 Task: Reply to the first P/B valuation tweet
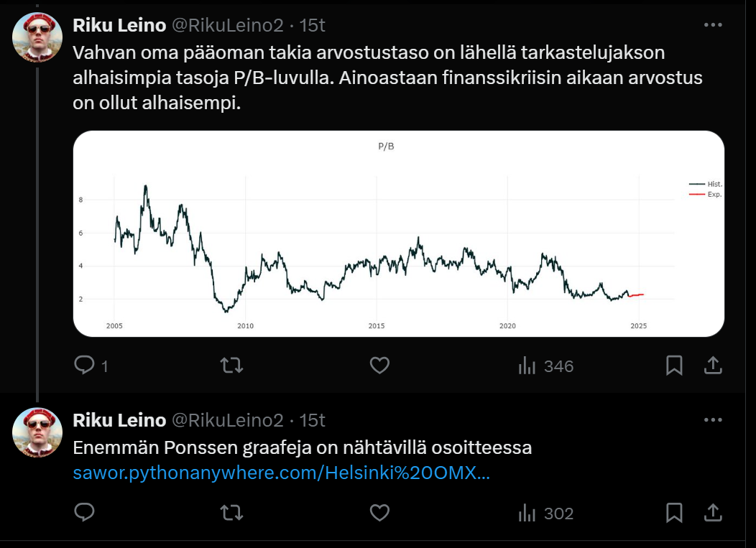point(91,366)
